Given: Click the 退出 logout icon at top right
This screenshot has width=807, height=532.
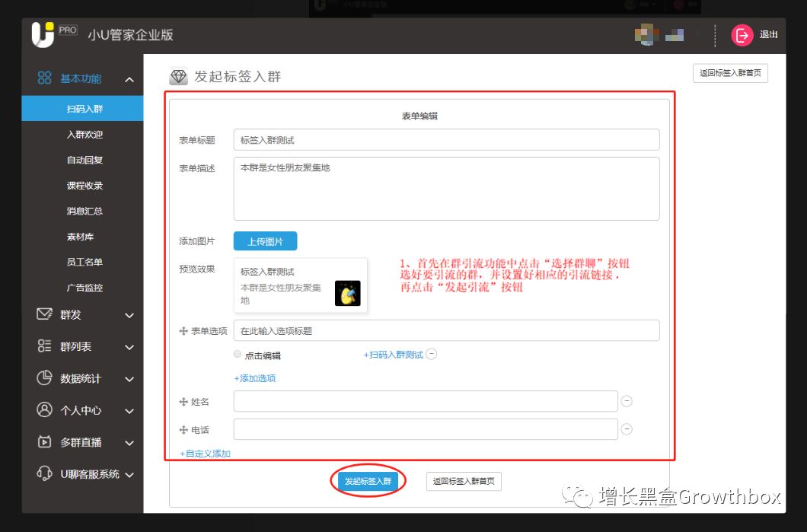Looking at the screenshot, I should click(x=742, y=34).
